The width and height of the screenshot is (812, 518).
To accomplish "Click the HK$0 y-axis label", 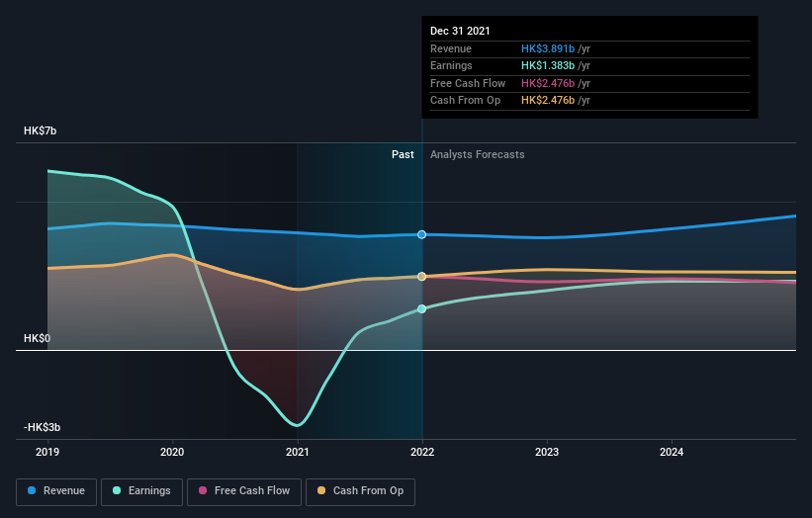I will (x=37, y=338).
